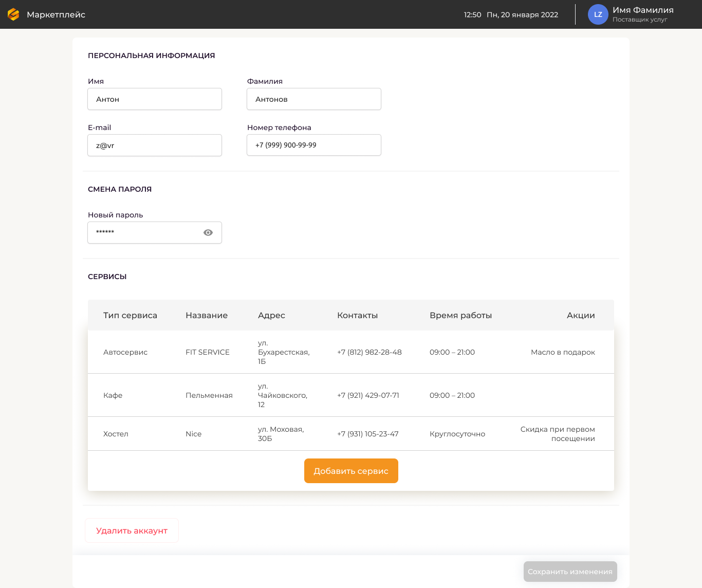Select the Номер телефона field
Viewport: 702px width, 588px height.
313,145
